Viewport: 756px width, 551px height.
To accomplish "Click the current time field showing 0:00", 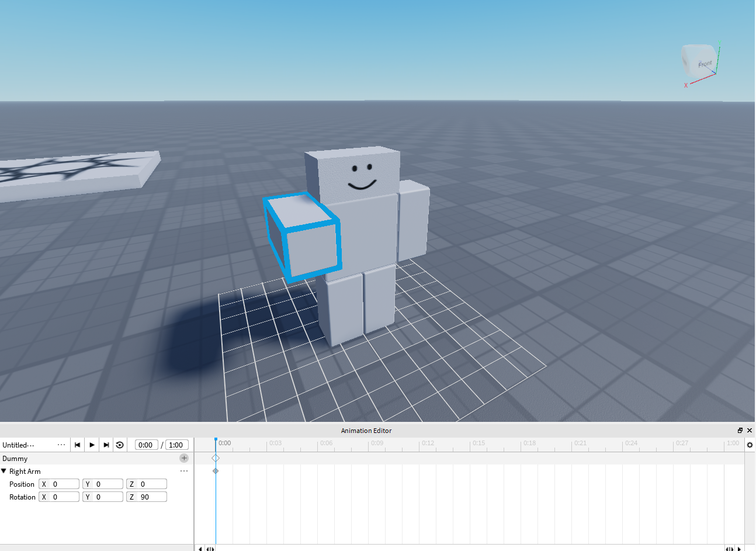I will pos(146,445).
